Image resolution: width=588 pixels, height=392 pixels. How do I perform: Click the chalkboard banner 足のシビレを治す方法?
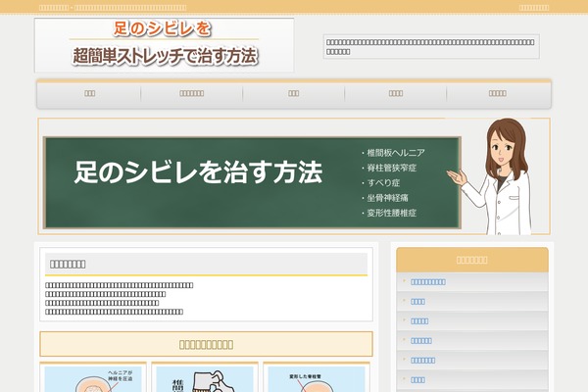[252, 182]
